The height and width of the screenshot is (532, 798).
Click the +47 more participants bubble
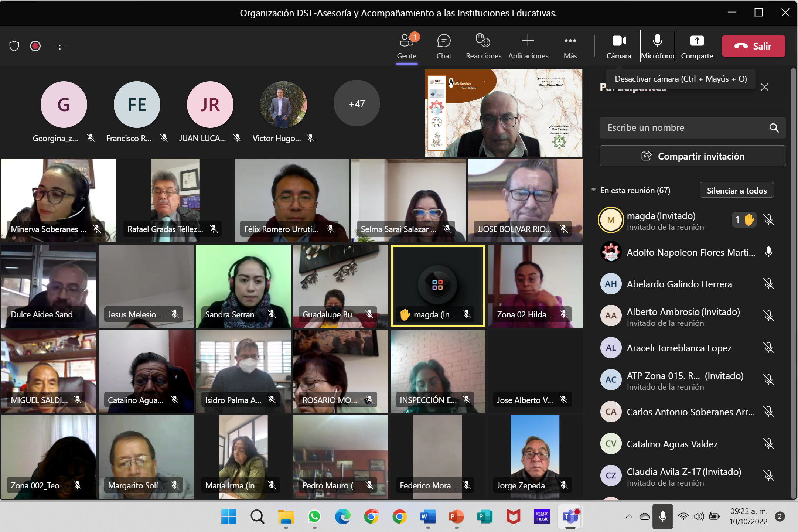click(x=357, y=104)
